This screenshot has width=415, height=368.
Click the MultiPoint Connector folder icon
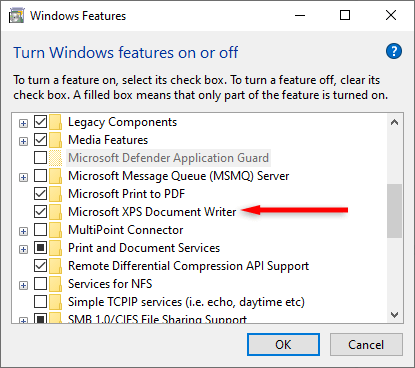(x=56, y=230)
